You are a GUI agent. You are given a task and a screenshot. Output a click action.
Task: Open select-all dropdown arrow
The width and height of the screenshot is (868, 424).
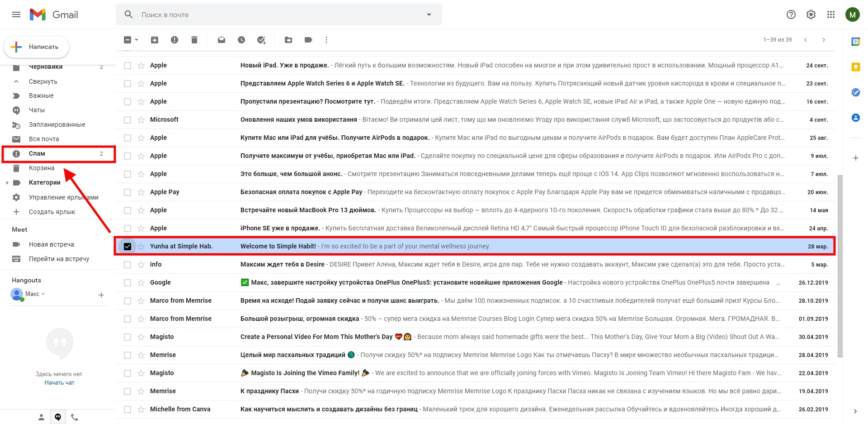coord(137,40)
